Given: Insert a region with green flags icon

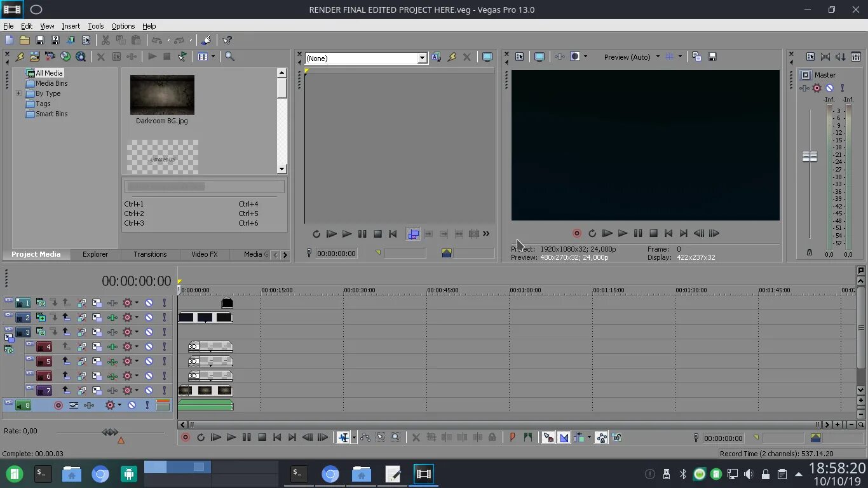Looking at the screenshot, I should 527,437.
